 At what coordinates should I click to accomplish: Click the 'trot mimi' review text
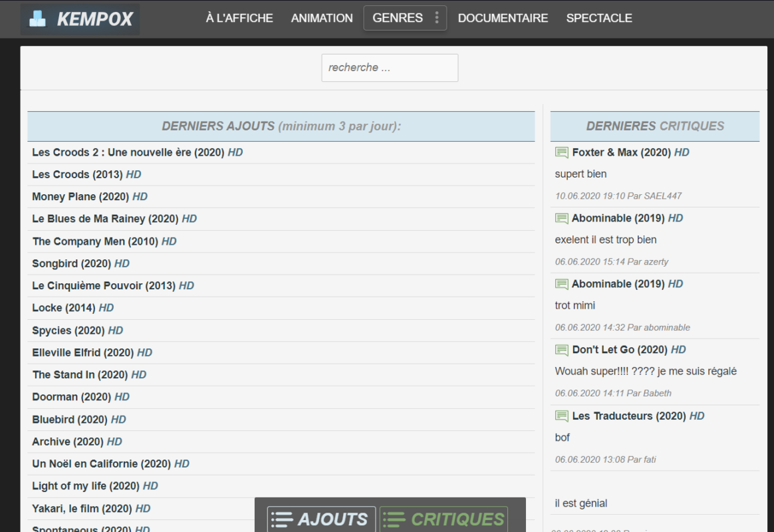pyautogui.click(x=575, y=305)
